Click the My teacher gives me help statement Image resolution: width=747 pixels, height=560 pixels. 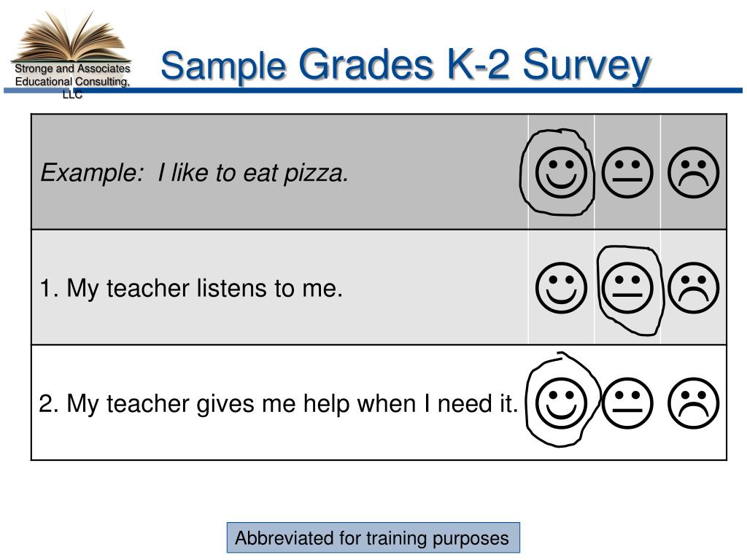coord(278,404)
